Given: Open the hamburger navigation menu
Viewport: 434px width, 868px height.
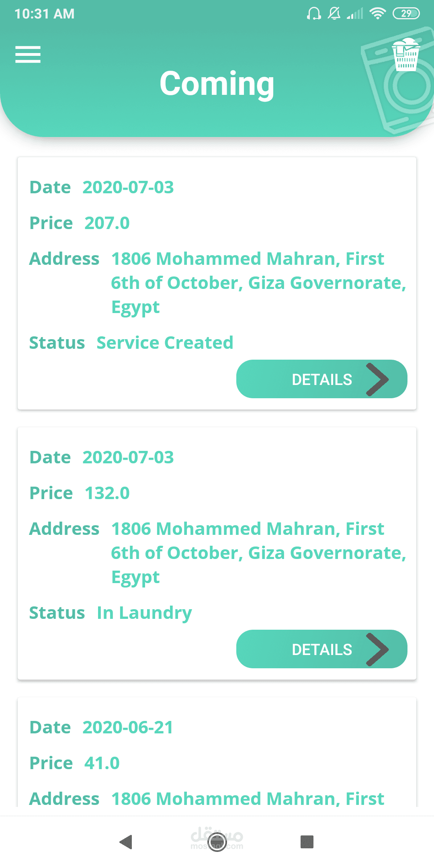Looking at the screenshot, I should pos(28,54).
